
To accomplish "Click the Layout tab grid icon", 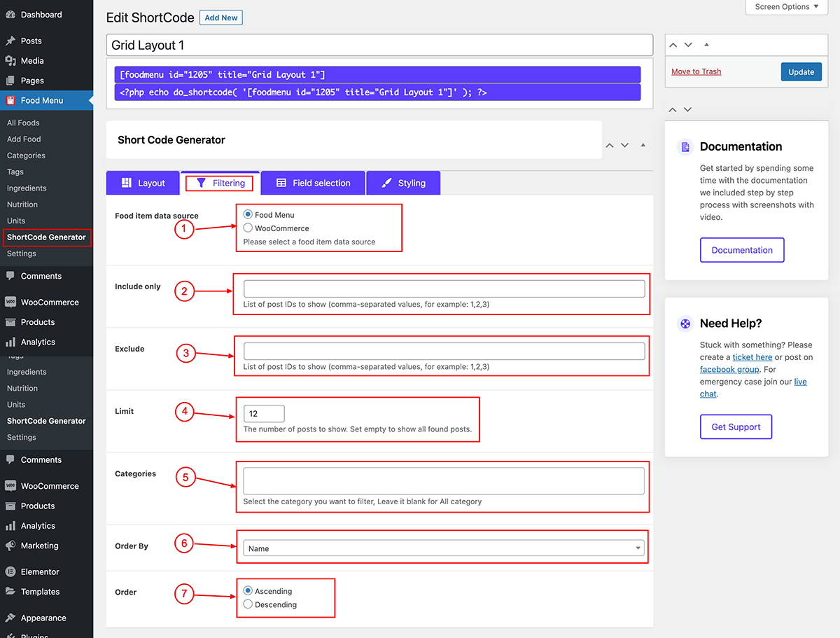I will [127, 183].
